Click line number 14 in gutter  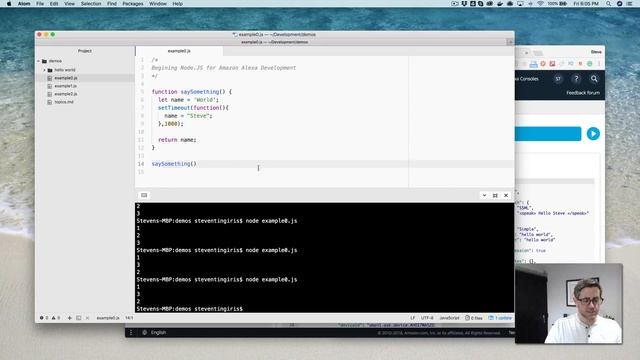(x=141, y=164)
